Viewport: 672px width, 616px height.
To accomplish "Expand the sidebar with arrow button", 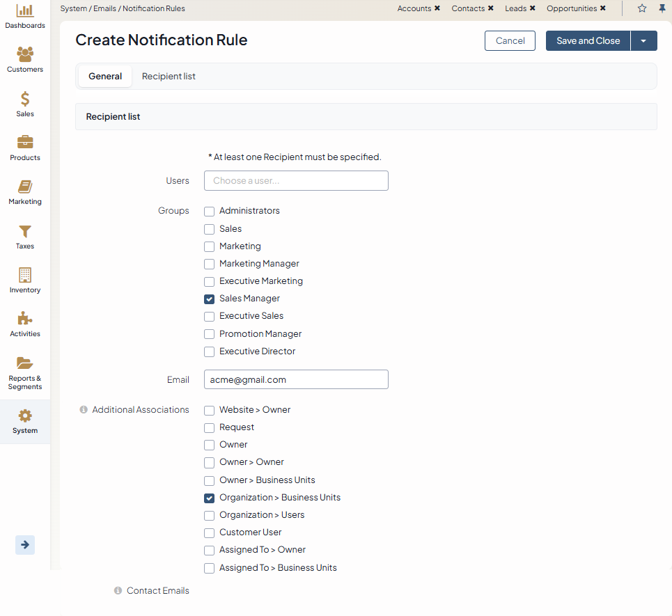I will click(x=25, y=545).
